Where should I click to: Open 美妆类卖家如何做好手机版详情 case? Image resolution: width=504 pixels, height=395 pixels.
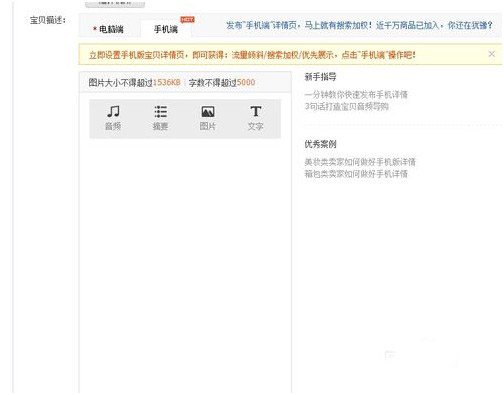tap(360, 162)
